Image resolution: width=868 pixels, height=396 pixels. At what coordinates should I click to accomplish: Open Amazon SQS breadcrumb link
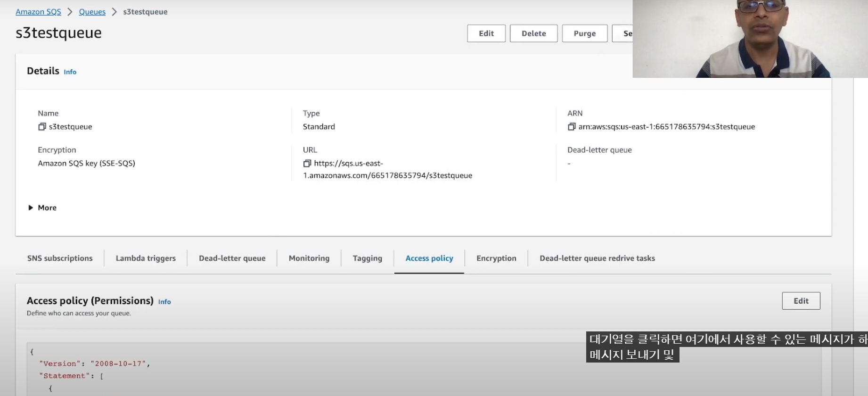pos(38,12)
